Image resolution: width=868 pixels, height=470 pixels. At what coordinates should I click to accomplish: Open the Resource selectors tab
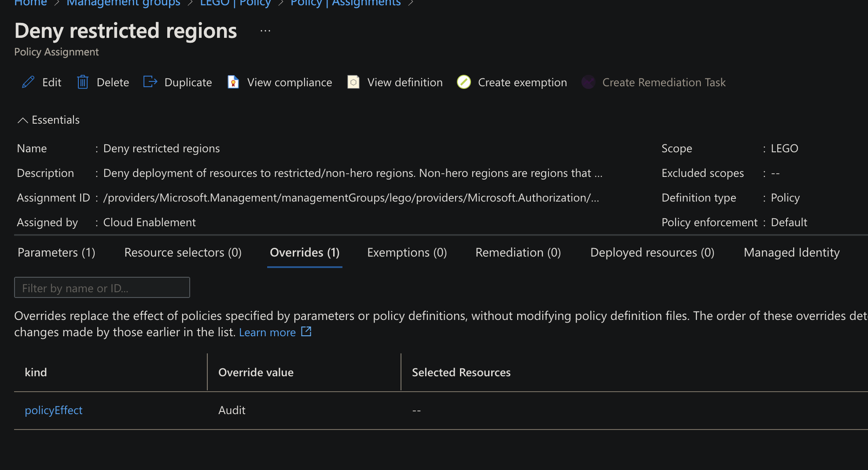pos(183,253)
